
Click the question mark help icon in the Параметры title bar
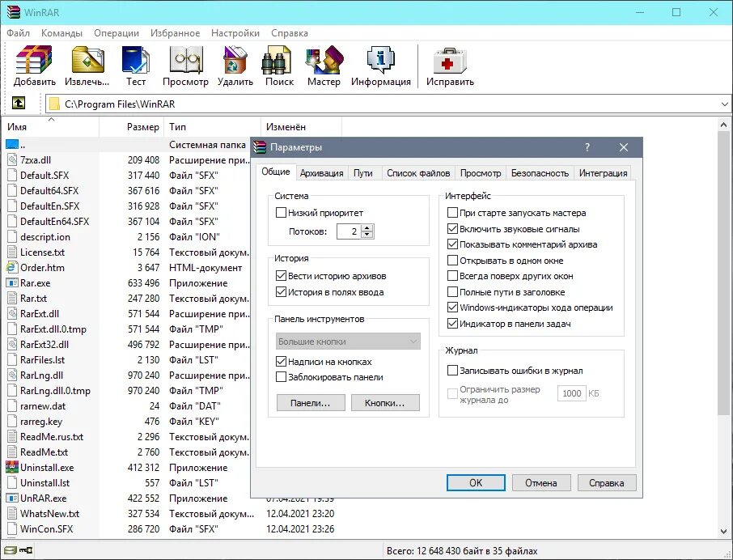587,147
